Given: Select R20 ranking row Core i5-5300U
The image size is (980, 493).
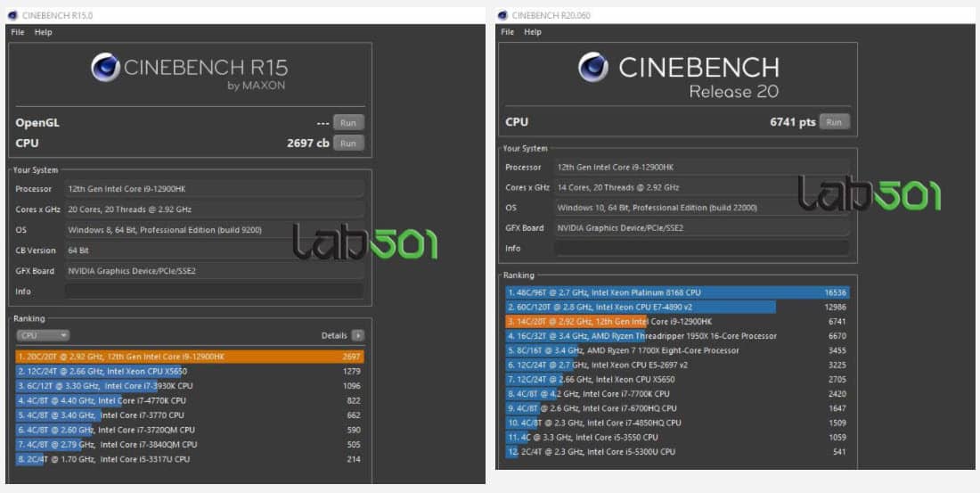Looking at the screenshot, I should tap(677, 452).
